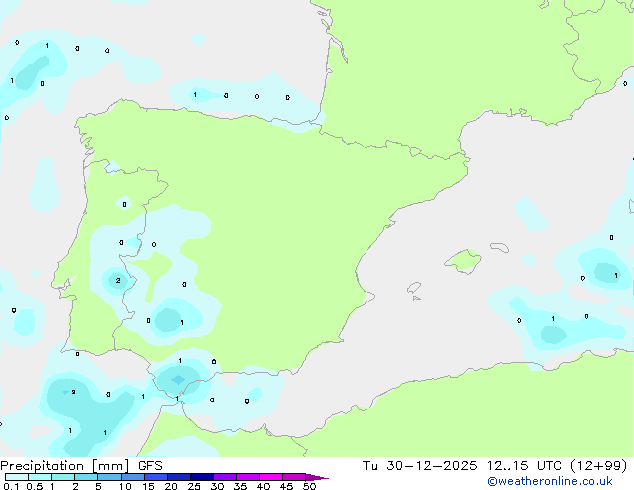Click the 'Tu 30-12-2025' date text
Image resolution: width=634 pixels, height=490 pixels.
point(420,466)
